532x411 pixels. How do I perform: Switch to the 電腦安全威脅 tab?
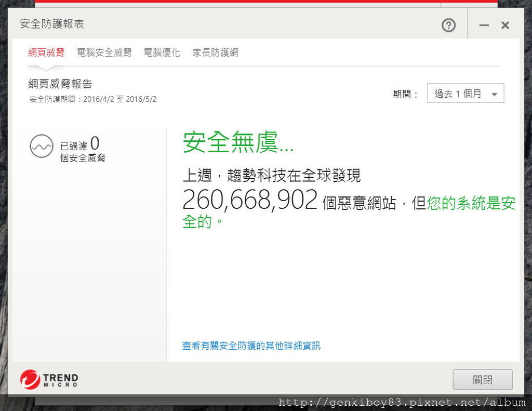[x=104, y=52]
